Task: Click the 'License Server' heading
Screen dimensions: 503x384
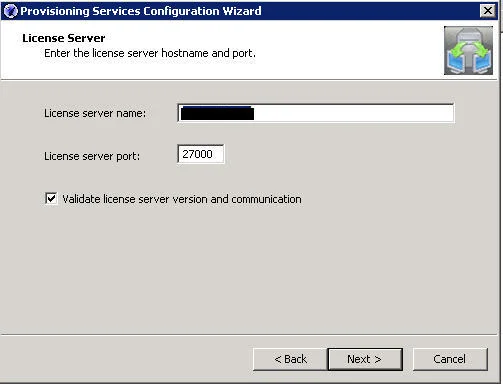Action: (64, 38)
